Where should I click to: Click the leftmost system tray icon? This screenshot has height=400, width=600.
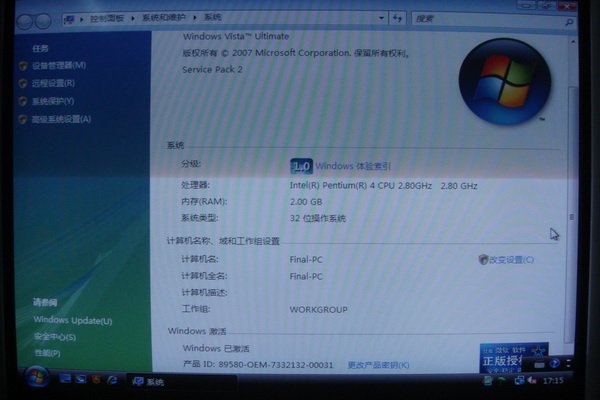tap(488, 380)
